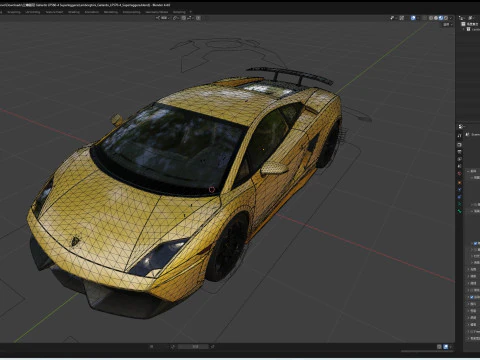Open the viewport shading options dropdown
This screenshot has width=480, height=360.
coord(451,18)
